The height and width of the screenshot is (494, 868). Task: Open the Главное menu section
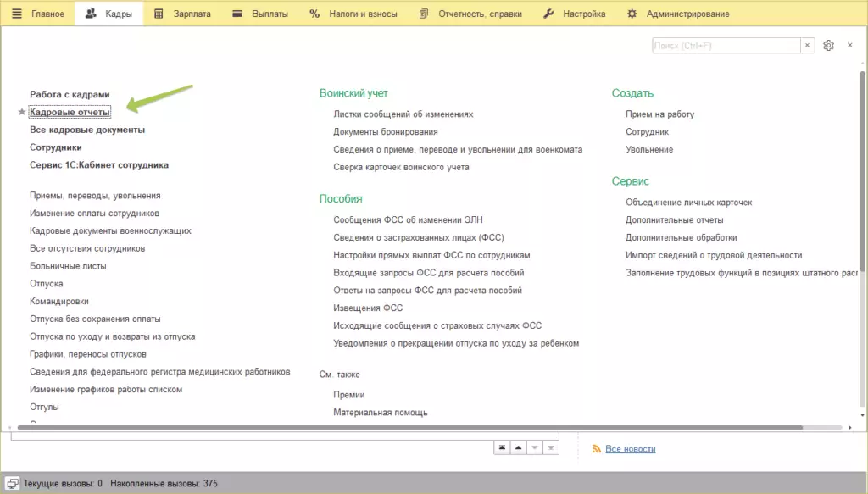coord(38,14)
